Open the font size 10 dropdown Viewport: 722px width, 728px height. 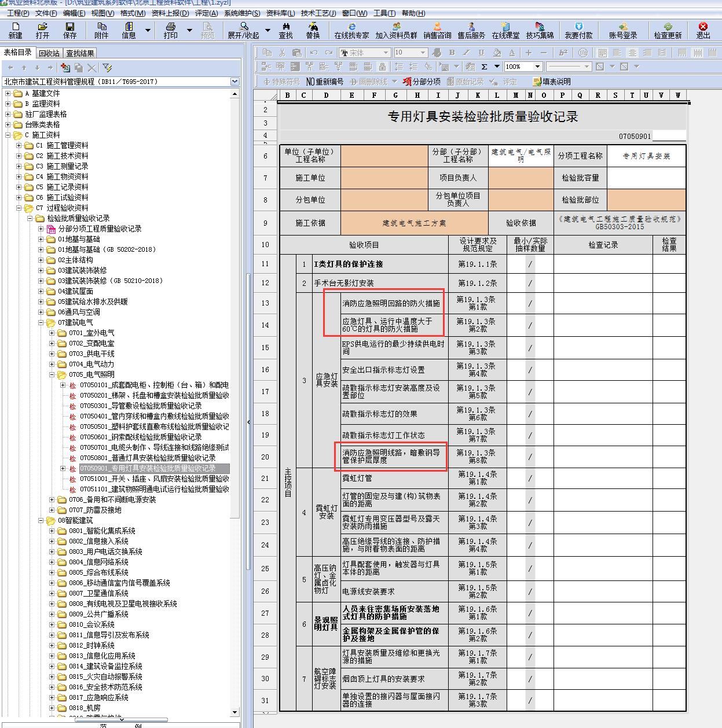click(x=423, y=53)
